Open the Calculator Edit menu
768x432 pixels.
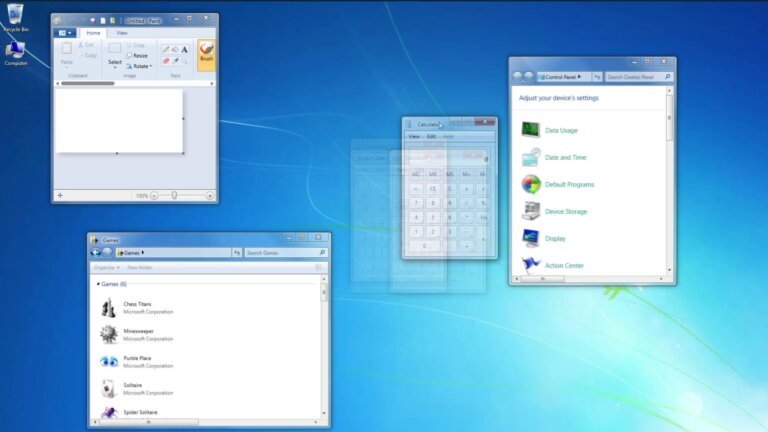click(431, 136)
